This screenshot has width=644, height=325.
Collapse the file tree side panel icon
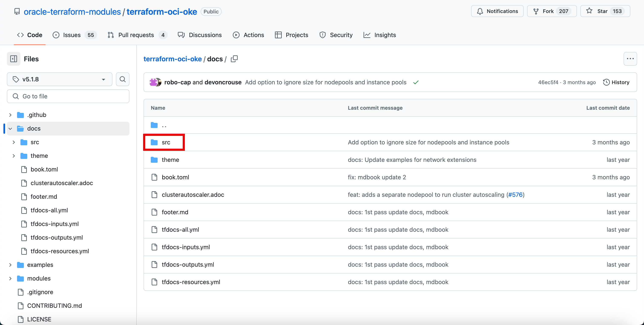click(13, 59)
